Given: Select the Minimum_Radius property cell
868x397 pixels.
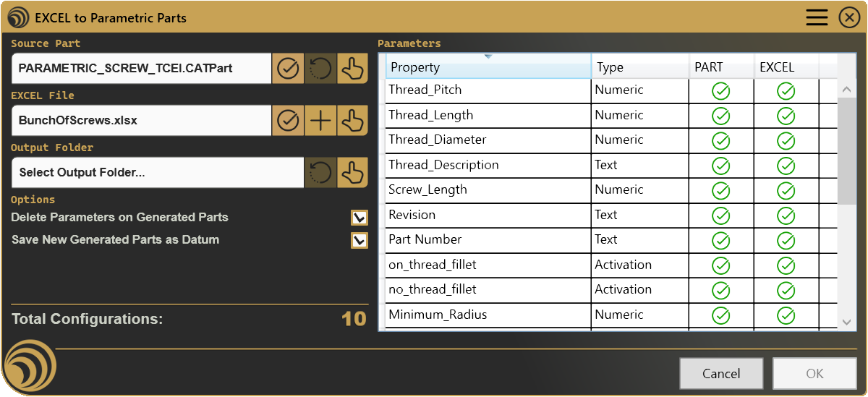Looking at the screenshot, I should (x=488, y=315).
